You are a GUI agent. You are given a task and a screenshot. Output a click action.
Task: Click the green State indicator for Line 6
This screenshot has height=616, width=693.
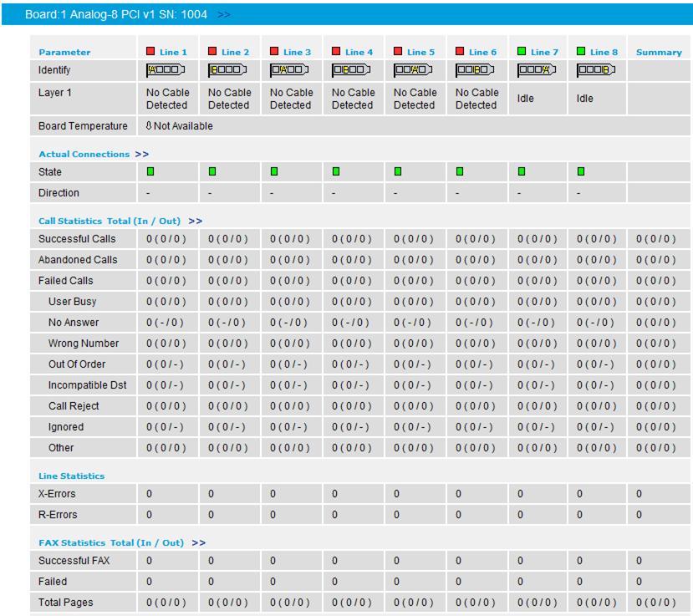tap(460, 171)
